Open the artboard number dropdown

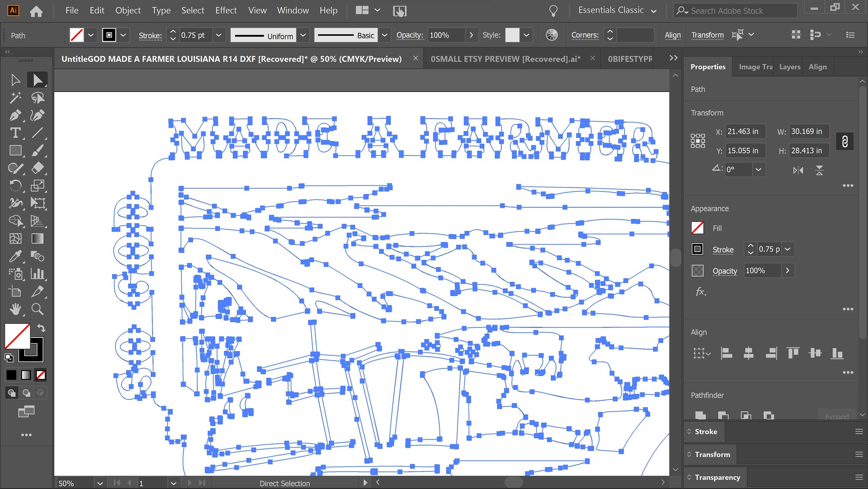point(174,483)
